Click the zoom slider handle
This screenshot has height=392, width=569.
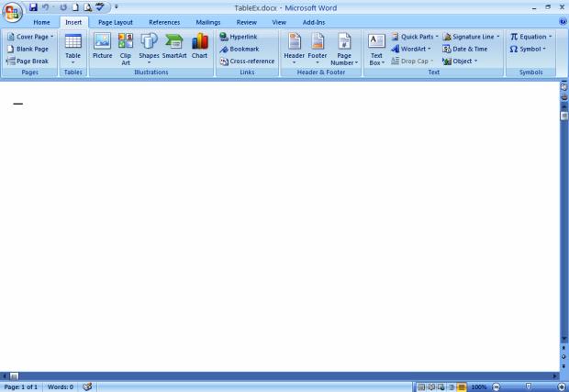click(x=528, y=387)
